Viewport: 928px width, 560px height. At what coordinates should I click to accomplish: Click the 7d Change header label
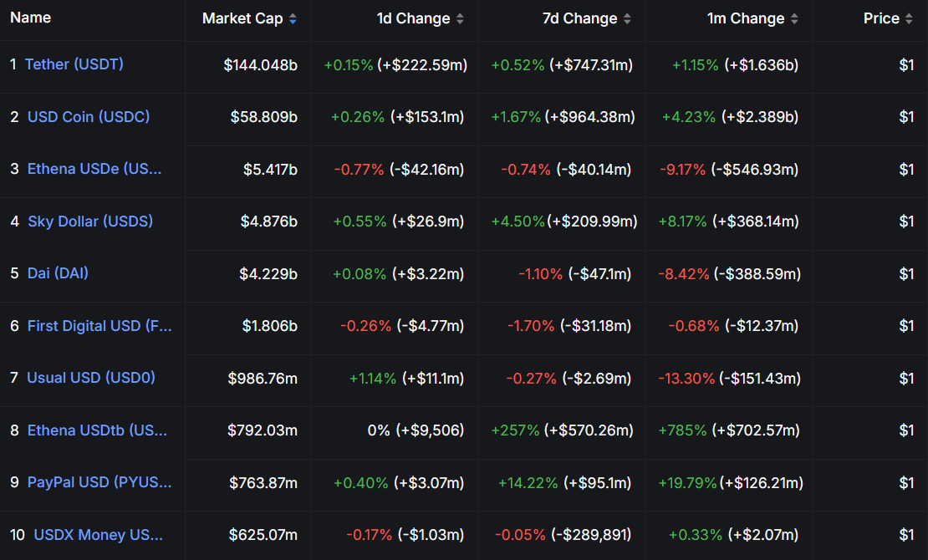(580, 19)
